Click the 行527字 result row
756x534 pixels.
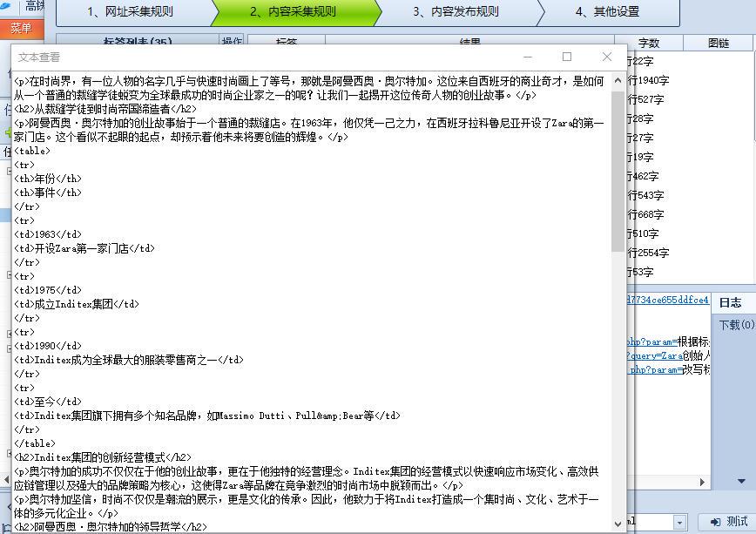point(645,99)
